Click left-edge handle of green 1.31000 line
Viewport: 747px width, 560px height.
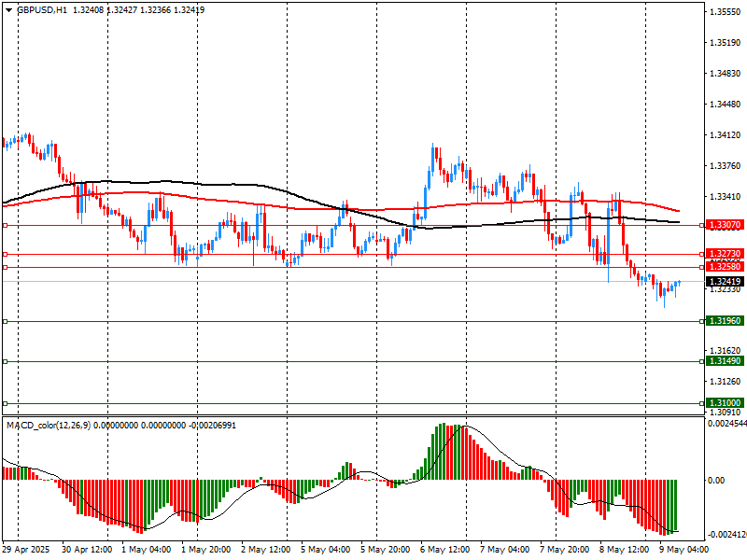tap(6, 404)
